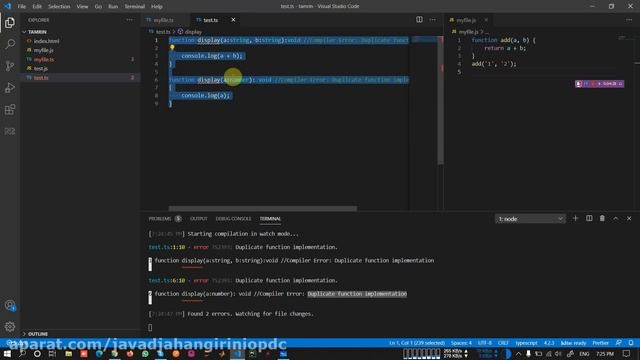Open the Accounts icon in activity bar
Image resolution: width=640 pixels, height=360 pixels.
(x=10, y=305)
